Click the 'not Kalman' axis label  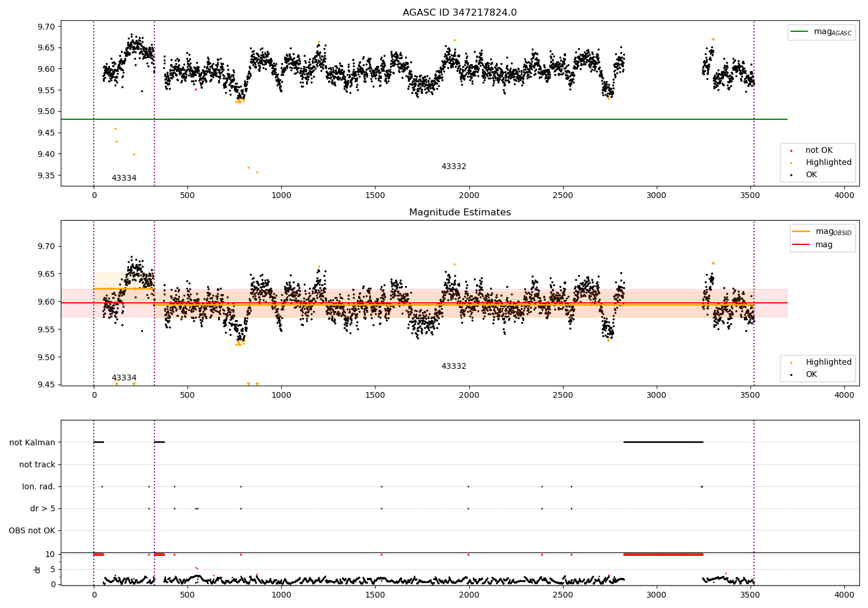point(32,442)
